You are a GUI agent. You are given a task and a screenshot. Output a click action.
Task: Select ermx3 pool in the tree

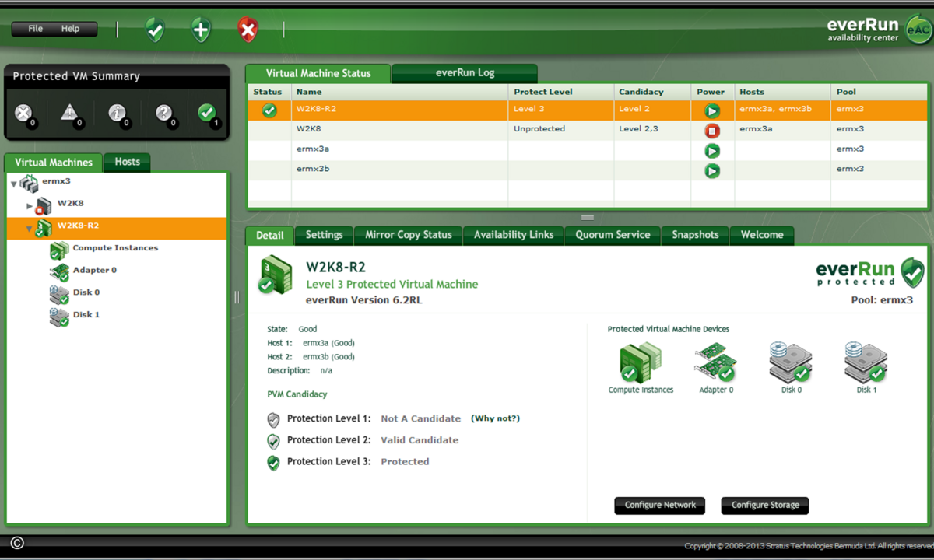(x=56, y=181)
